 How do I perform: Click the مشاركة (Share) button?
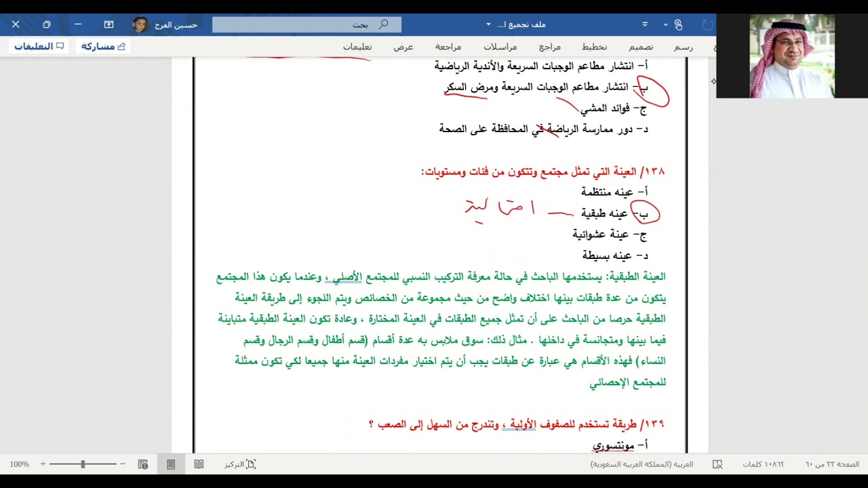pyautogui.click(x=103, y=46)
